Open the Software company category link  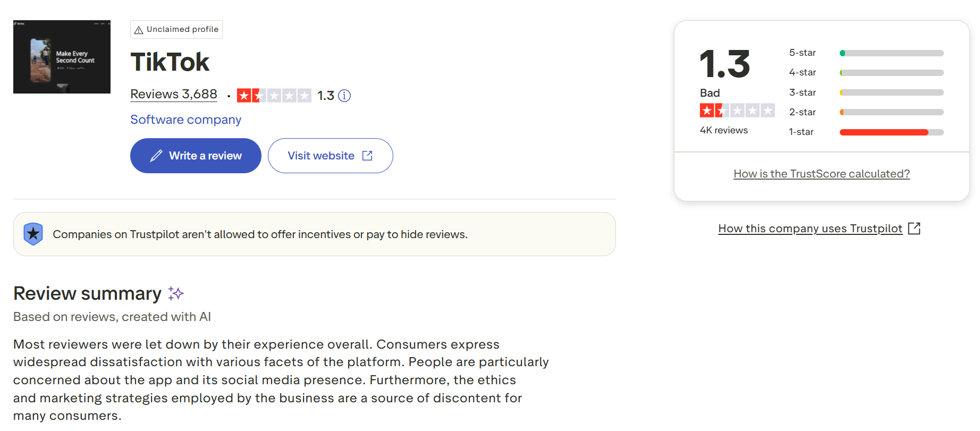coord(185,120)
